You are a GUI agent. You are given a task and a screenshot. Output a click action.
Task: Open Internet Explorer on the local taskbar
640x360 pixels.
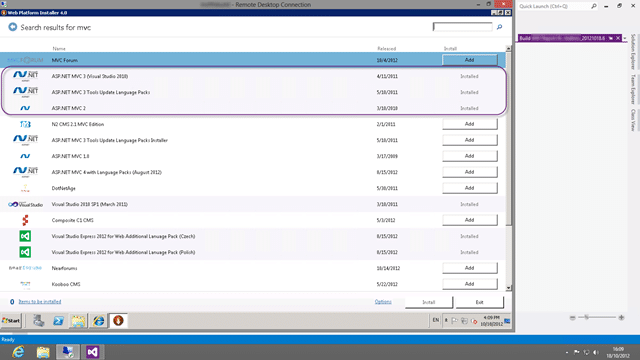(18, 352)
